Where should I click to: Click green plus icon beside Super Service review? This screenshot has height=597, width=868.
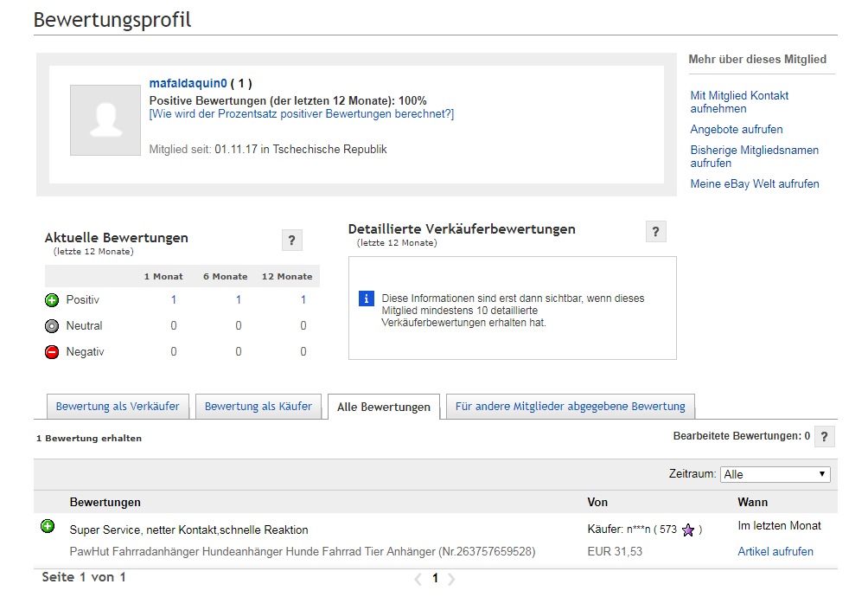point(48,526)
